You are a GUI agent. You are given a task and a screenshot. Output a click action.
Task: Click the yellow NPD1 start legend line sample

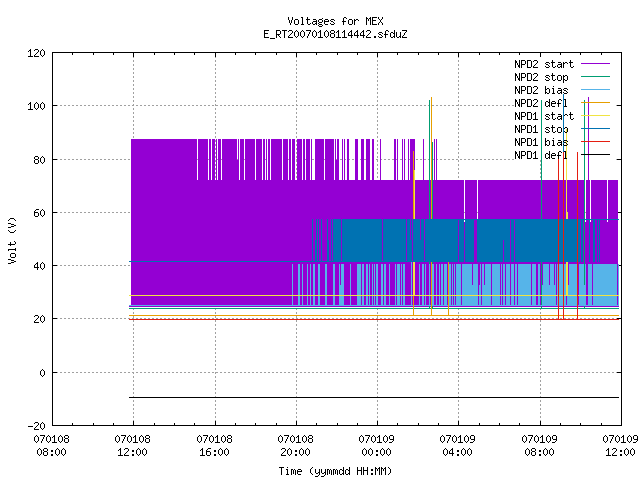click(596, 116)
